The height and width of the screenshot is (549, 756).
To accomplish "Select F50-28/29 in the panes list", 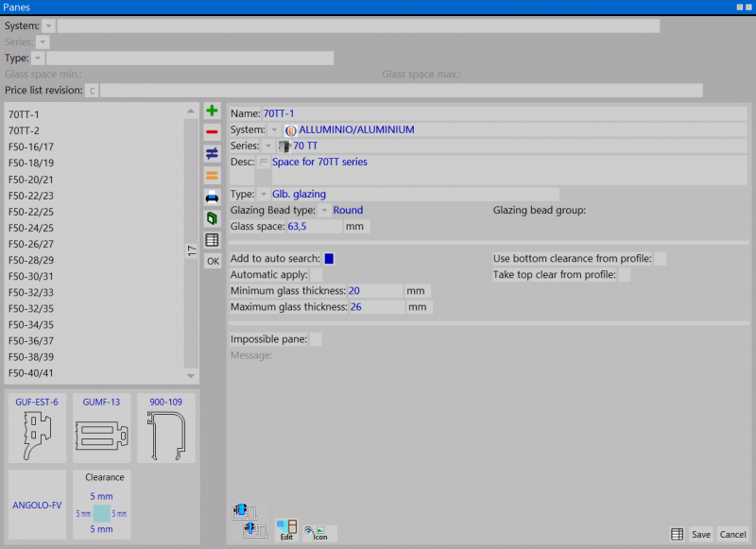I will click(x=94, y=260).
